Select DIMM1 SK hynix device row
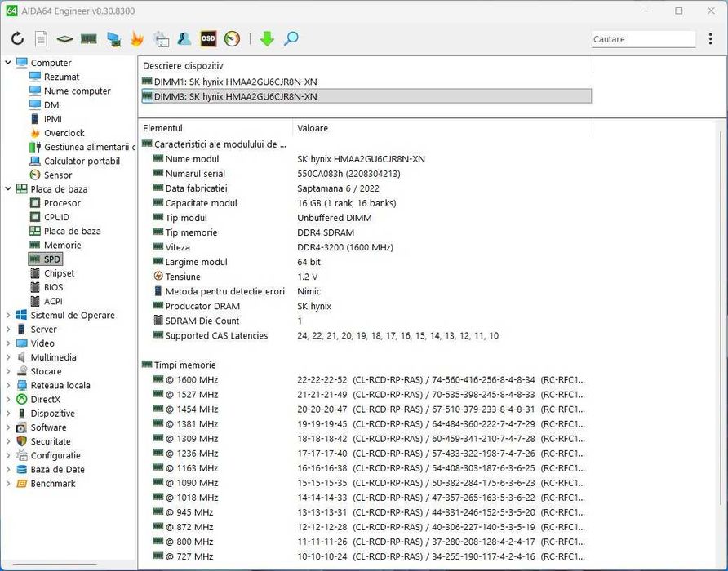The height and width of the screenshot is (571, 728). pos(366,82)
